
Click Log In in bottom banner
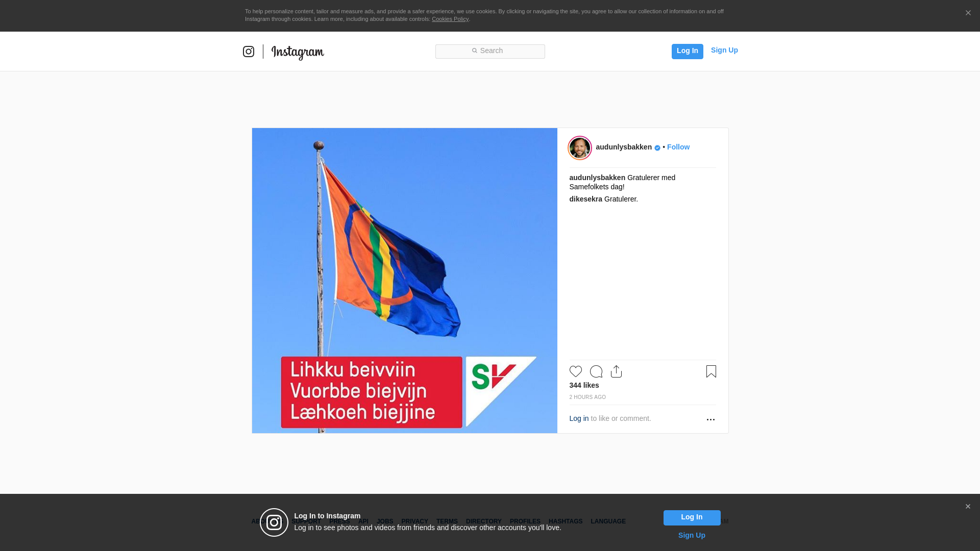pyautogui.click(x=692, y=518)
